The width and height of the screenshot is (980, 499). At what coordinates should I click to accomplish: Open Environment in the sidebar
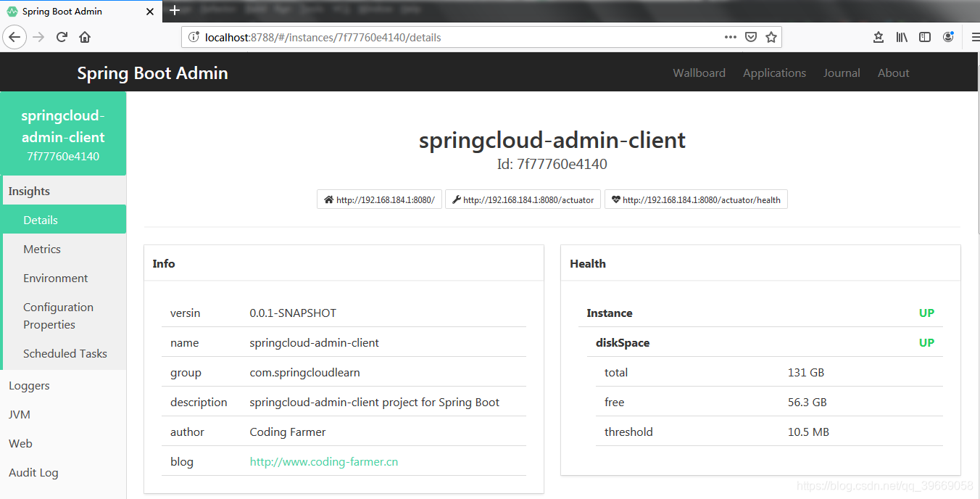click(x=65, y=278)
